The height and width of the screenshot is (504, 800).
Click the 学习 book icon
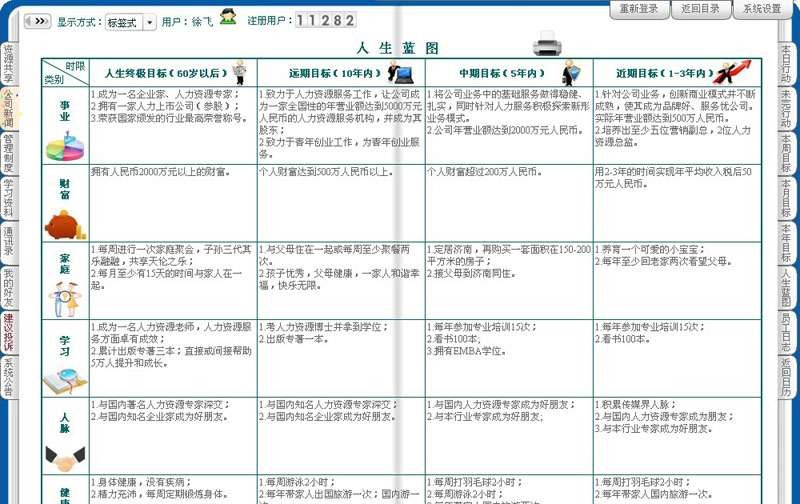(x=65, y=381)
